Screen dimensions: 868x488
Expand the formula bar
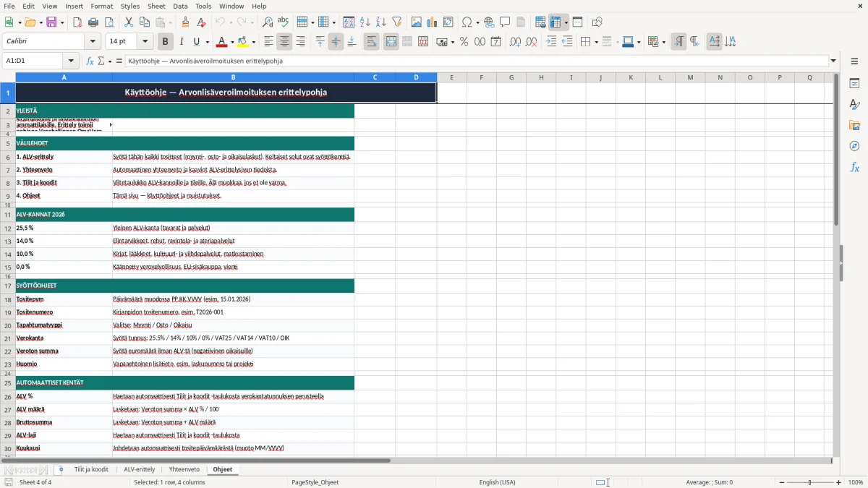tap(833, 61)
